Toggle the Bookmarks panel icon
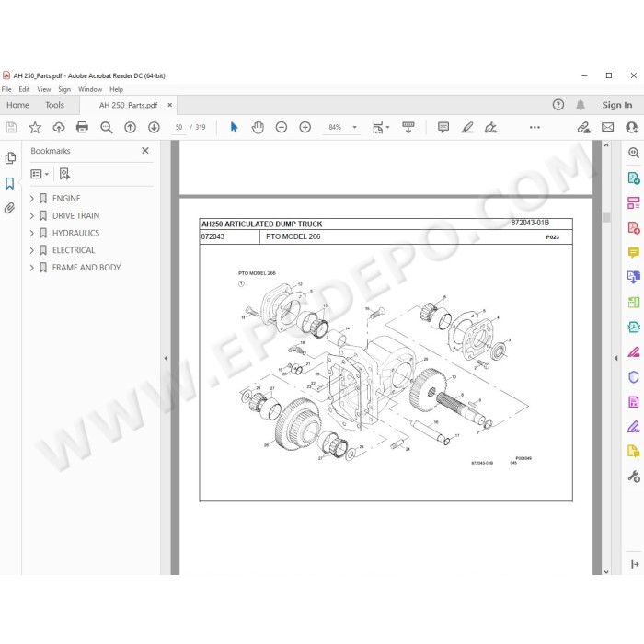This screenshot has width=644, height=644. [10, 183]
